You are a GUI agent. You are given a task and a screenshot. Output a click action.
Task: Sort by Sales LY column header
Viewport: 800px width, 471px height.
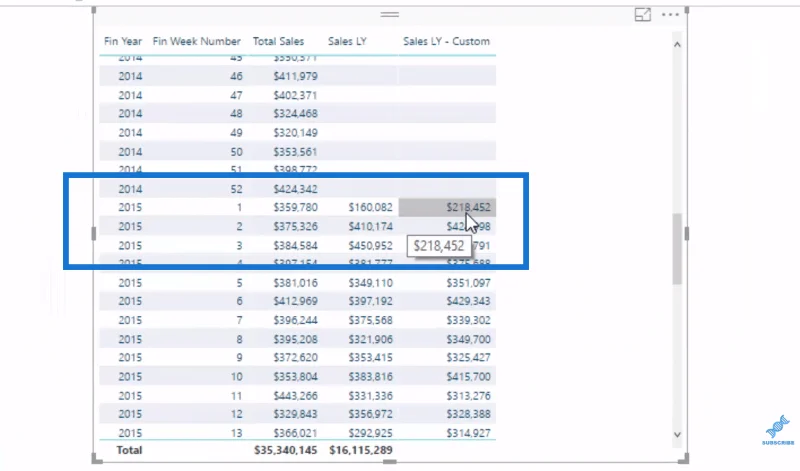(x=347, y=41)
